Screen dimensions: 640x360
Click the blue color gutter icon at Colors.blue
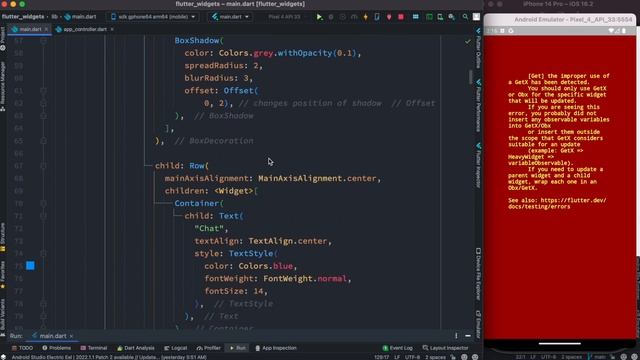point(30,266)
